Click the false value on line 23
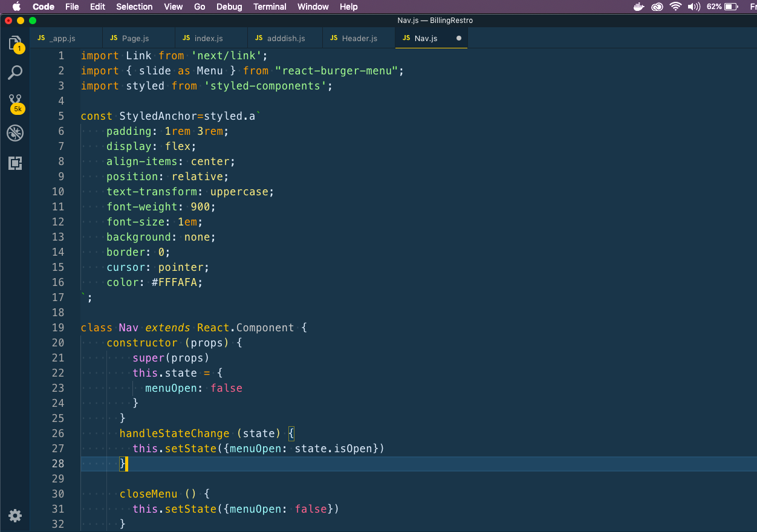 point(226,388)
